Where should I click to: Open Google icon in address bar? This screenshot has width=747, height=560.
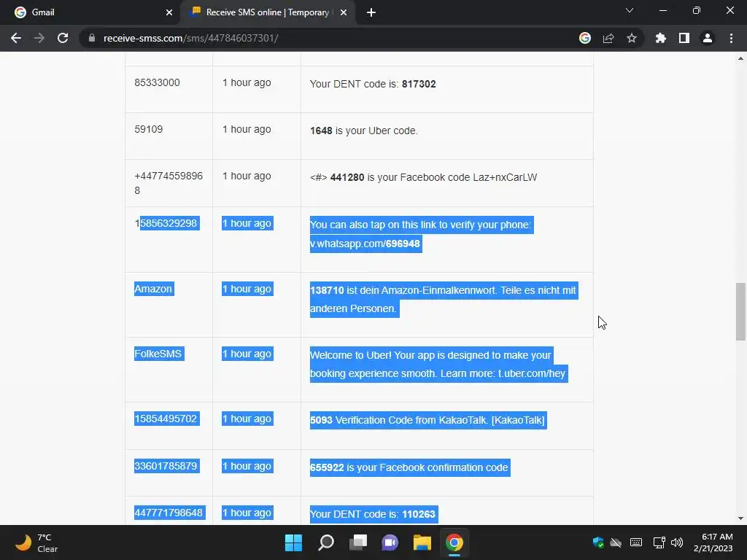coord(585,38)
